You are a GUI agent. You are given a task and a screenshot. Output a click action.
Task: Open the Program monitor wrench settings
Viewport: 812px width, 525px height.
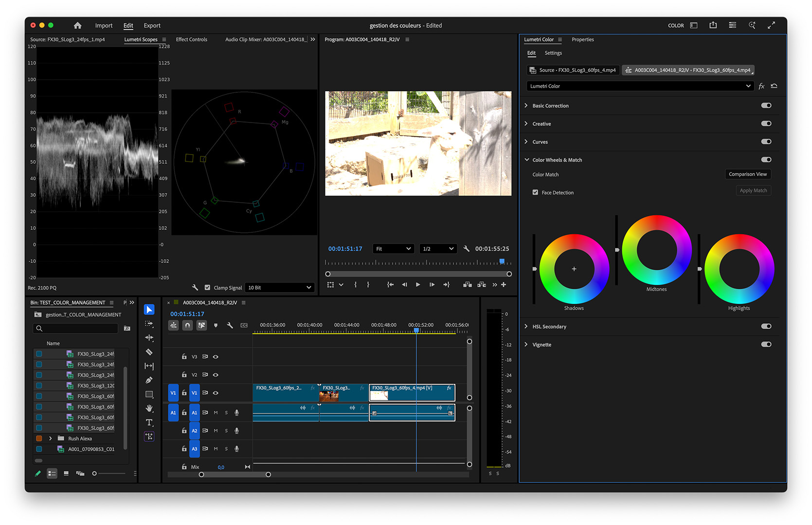pos(466,248)
